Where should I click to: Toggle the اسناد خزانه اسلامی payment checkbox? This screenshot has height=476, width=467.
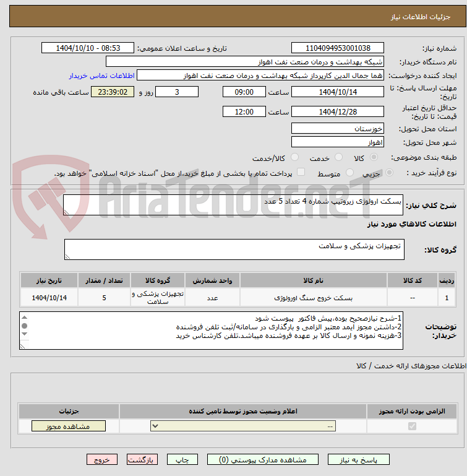pyautogui.click(x=301, y=172)
